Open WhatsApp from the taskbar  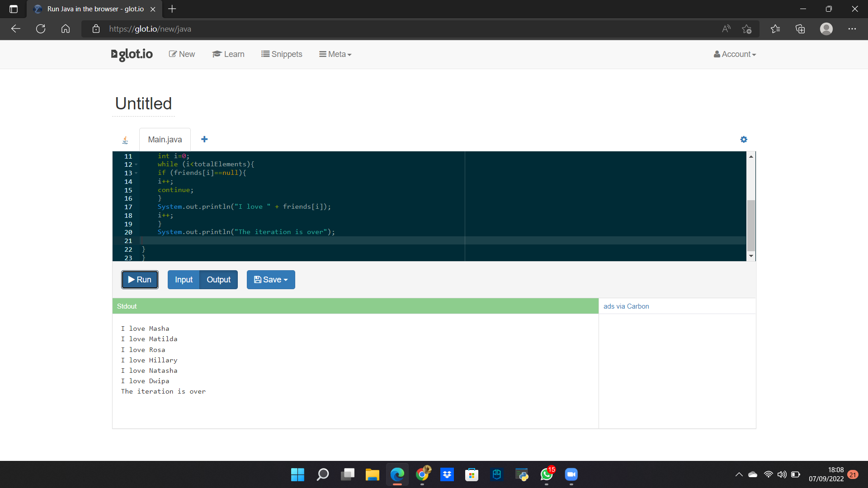[546, 475]
